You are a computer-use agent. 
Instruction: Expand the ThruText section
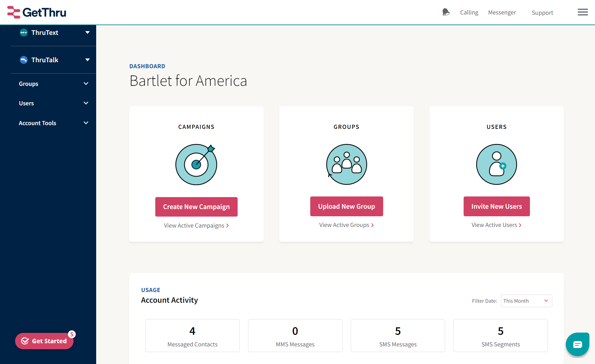point(87,32)
